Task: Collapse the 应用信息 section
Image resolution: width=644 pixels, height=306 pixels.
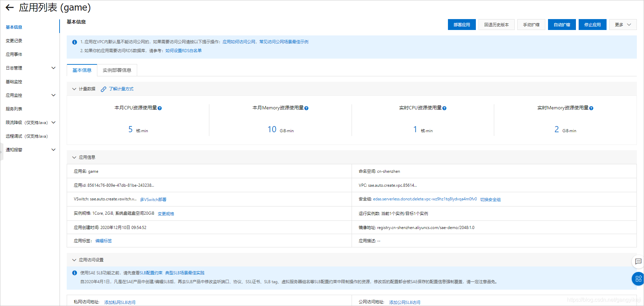Action: coord(74,157)
